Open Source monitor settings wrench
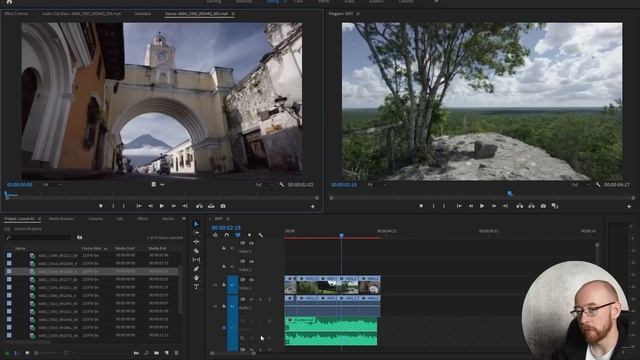 click(282, 185)
